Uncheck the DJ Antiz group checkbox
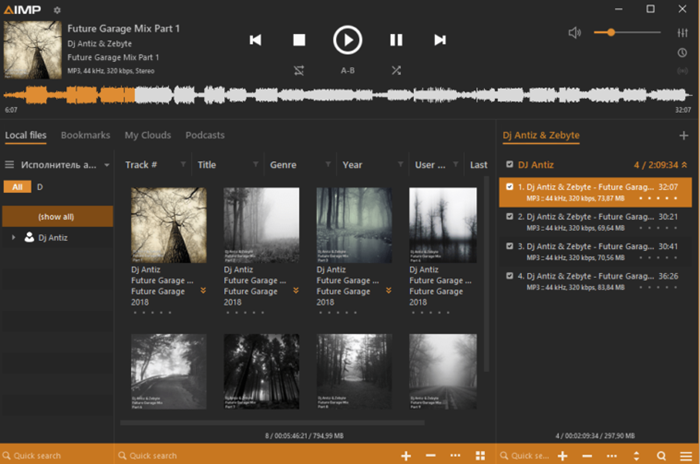Screen dimensions: 700x464 [x=509, y=164]
